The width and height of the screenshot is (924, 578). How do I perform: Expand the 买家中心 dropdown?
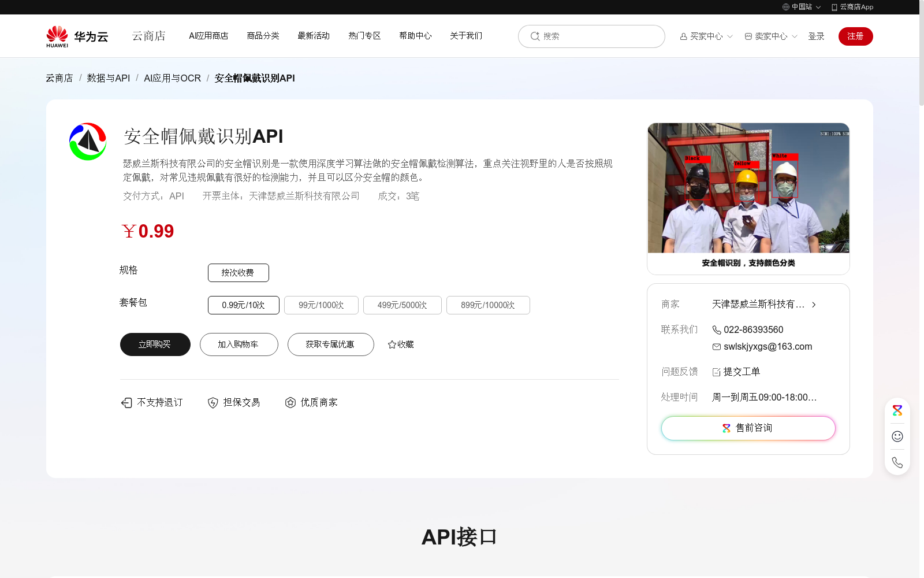coord(730,36)
